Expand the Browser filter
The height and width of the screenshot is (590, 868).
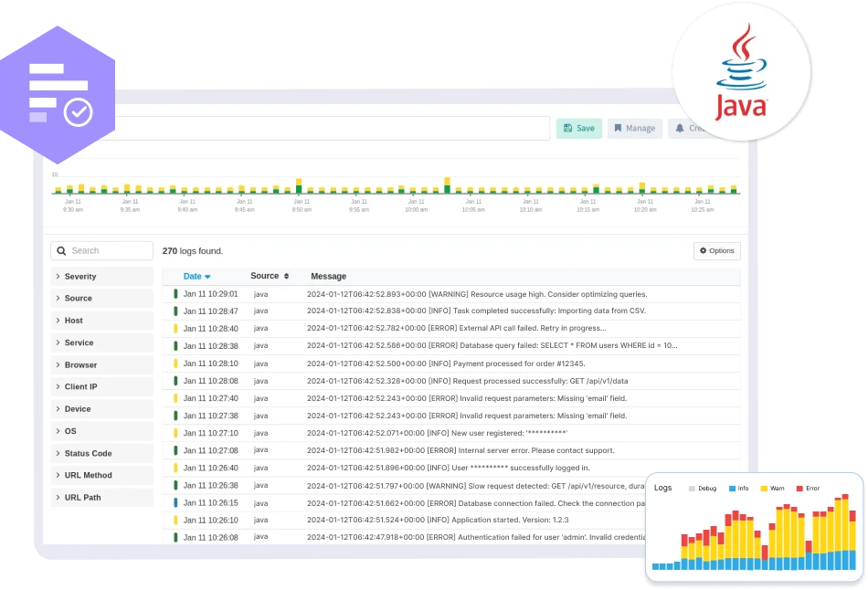click(101, 364)
